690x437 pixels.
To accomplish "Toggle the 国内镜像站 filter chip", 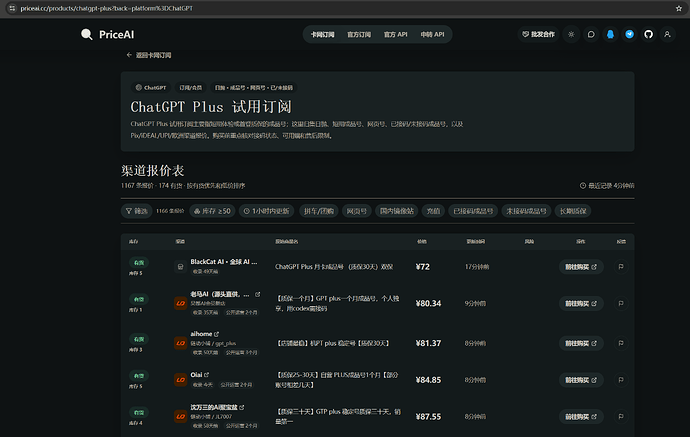I will [x=397, y=211].
